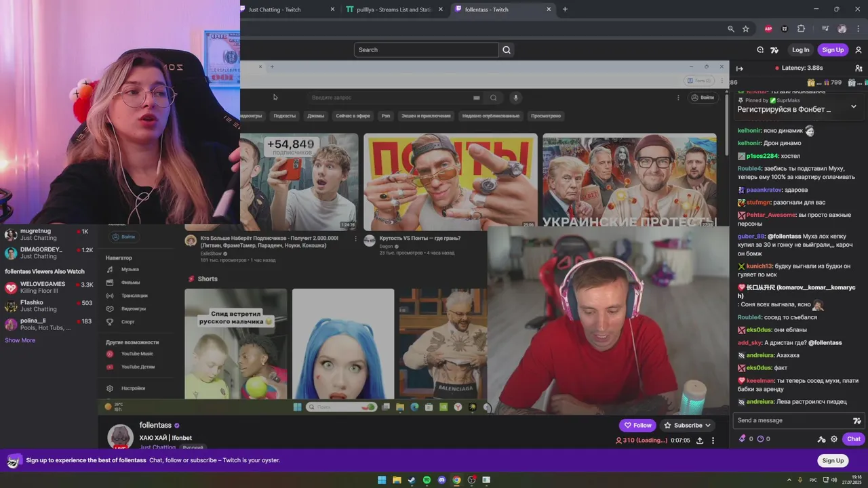Click username paaankratov in the chat
The height and width of the screenshot is (488, 868).
(764, 190)
